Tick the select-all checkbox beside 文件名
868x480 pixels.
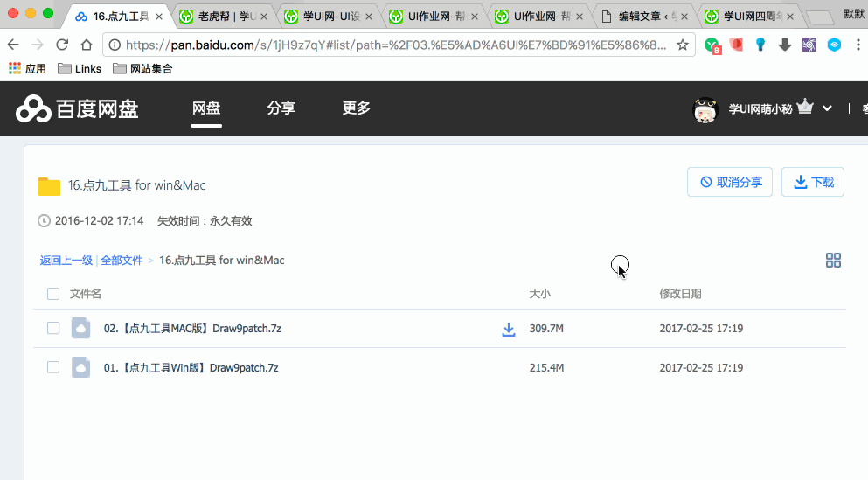(53, 294)
